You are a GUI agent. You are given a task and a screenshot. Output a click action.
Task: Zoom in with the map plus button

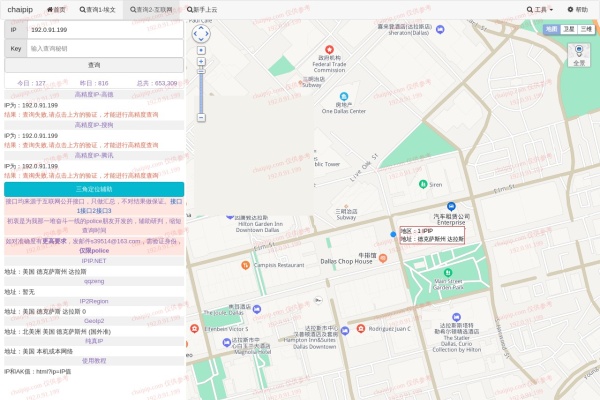201,62
